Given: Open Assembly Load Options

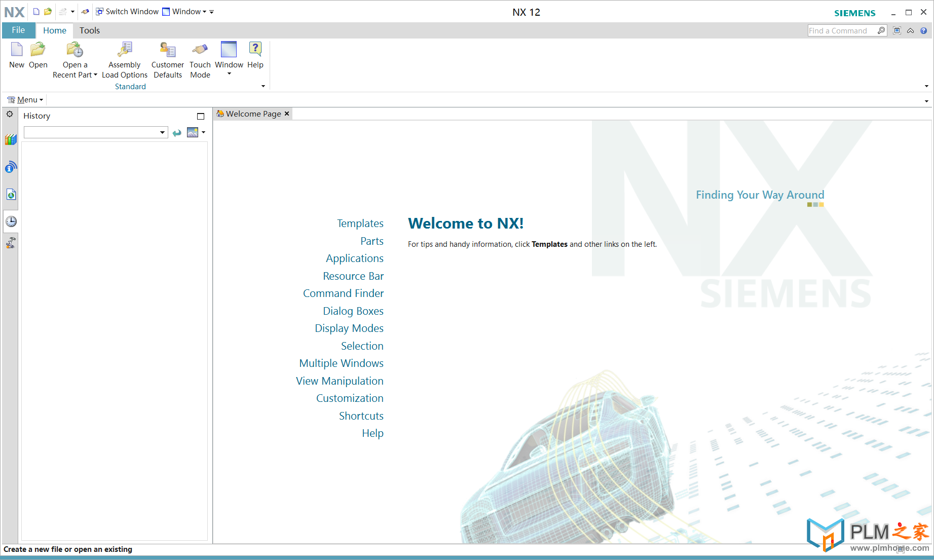Looking at the screenshot, I should coord(125,60).
